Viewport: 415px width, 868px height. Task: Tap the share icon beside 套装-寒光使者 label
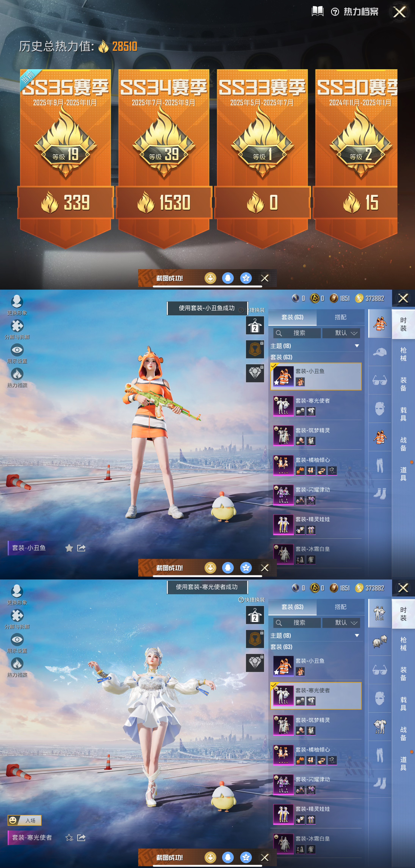pyautogui.click(x=81, y=838)
